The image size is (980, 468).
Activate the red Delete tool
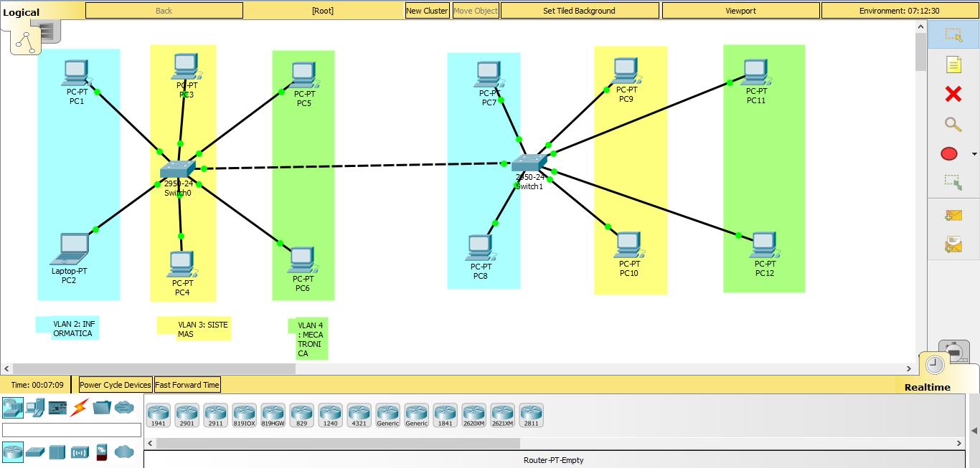pyautogui.click(x=953, y=94)
